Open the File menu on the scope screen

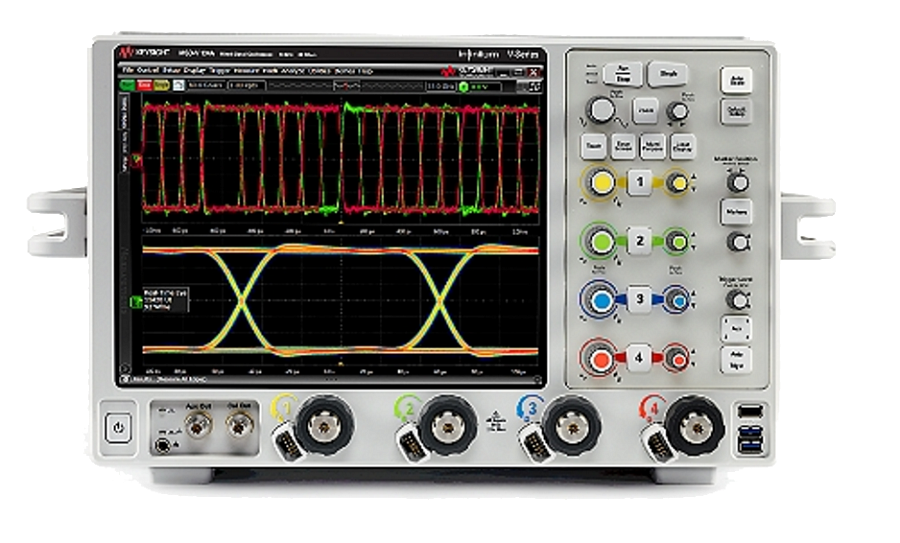[127, 71]
